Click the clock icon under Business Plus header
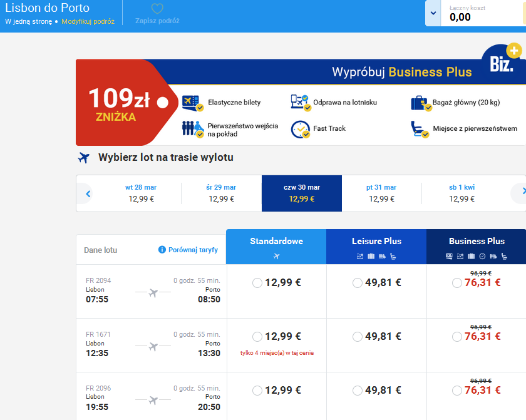 click(482, 257)
